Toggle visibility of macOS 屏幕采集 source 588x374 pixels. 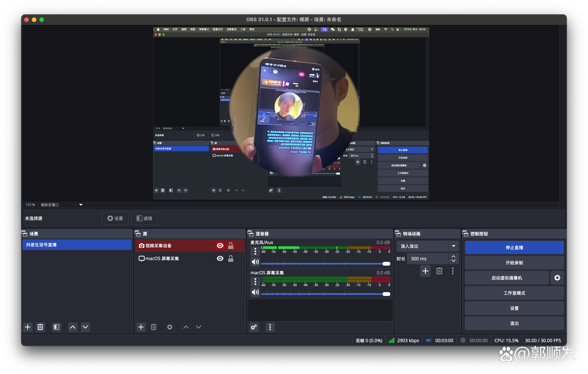(220, 259)
